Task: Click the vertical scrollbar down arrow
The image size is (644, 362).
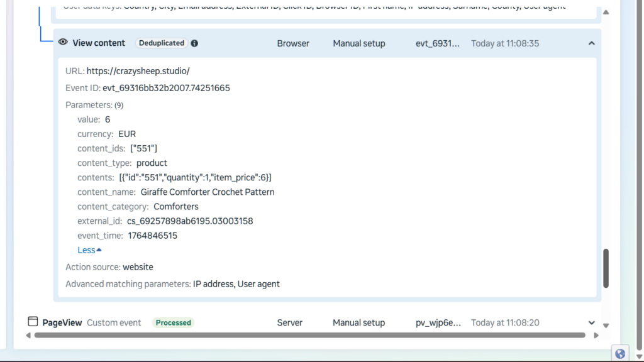Action: pyautogui.click(x=606, y=326)
